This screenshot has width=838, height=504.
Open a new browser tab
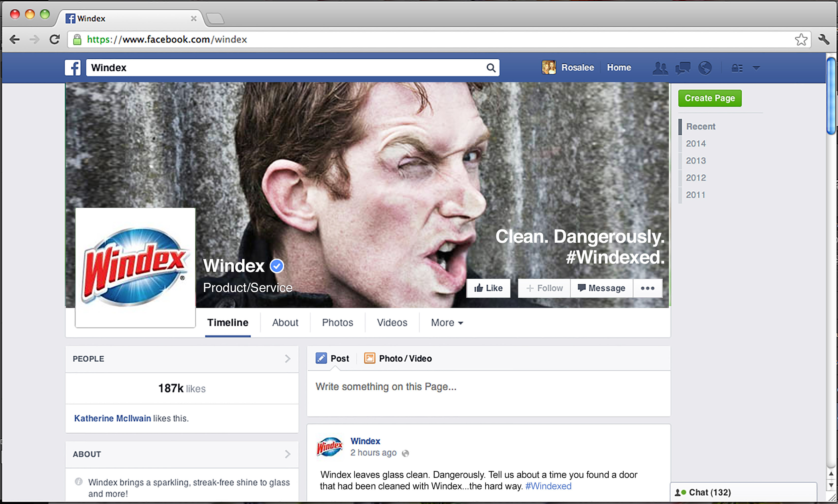tap(215, 18)
